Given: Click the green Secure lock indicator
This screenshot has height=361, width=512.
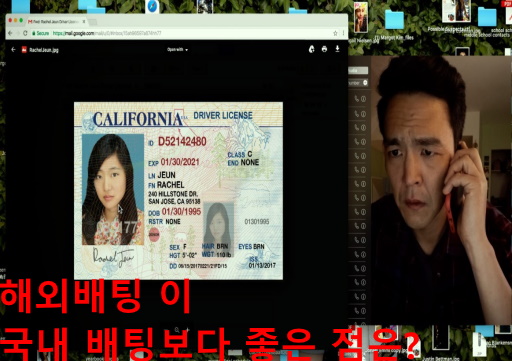Looking at the screenshot, I should [x=41, y=33].
